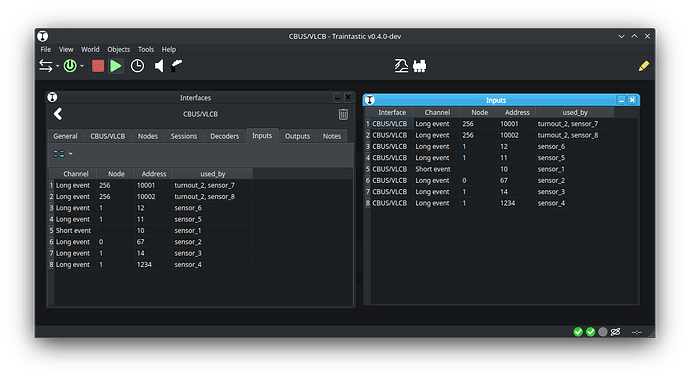Switch to the Decoders tab

[x=224, y=136]
